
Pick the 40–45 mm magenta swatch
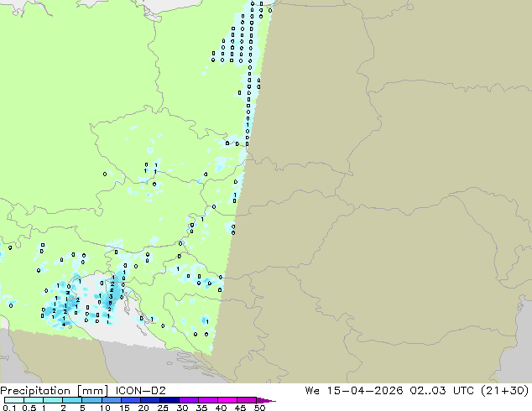[227, 400]
